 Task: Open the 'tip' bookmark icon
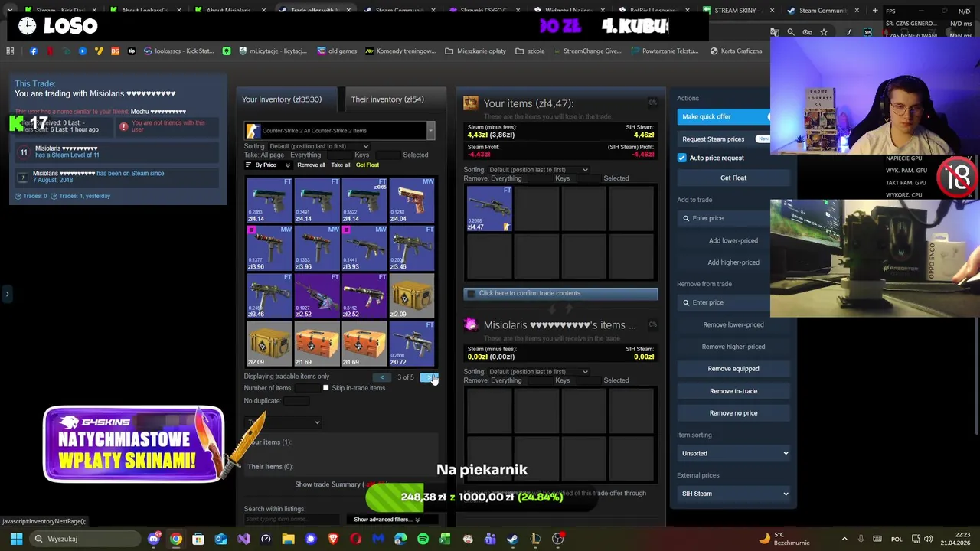click(131, 51)
